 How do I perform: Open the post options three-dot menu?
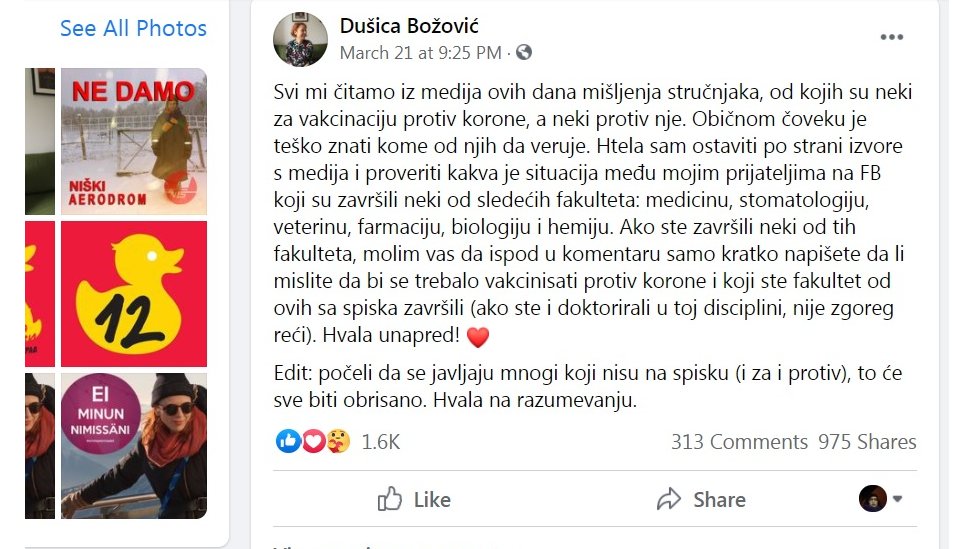tap(891, 38)
